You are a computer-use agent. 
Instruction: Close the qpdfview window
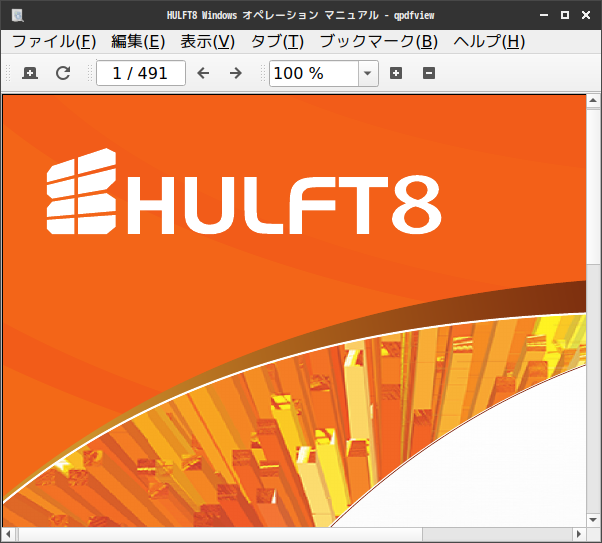586,15
